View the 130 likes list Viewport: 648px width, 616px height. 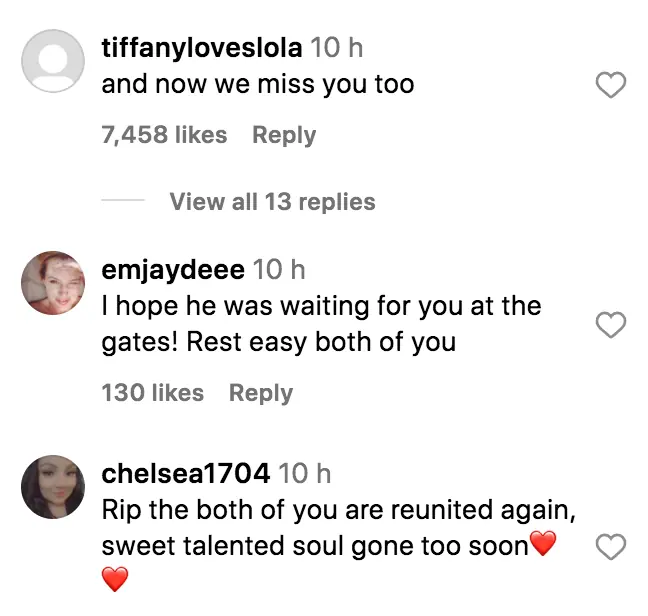[x=152, y=393]
